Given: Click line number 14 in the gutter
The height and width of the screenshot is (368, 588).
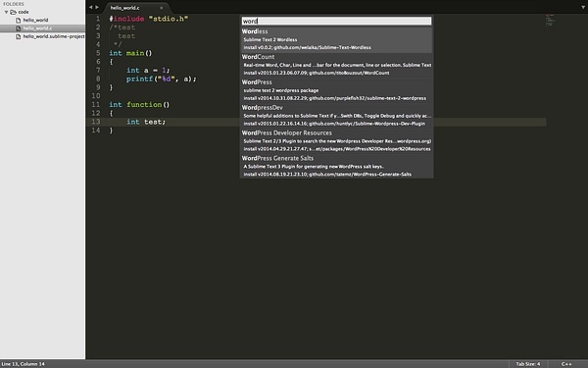Looking at the screenshot, I should [x=96, y=131].
